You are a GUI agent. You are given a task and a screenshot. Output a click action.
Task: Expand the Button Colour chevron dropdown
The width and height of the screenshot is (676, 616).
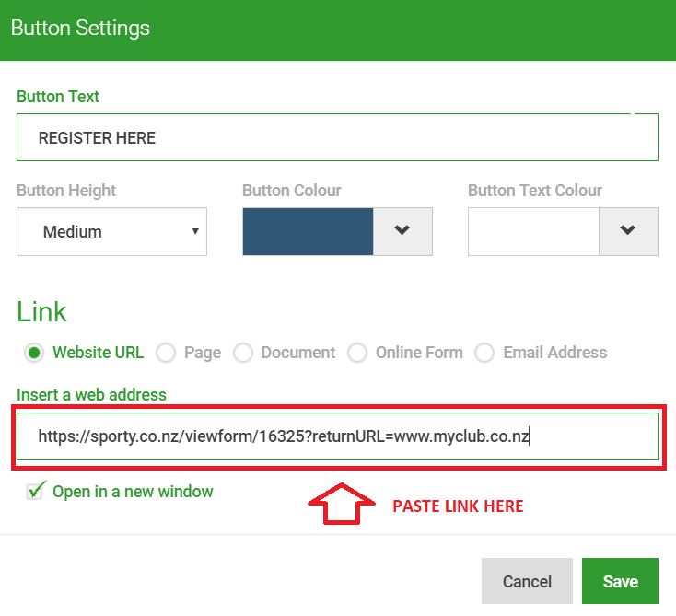coord(402,231)
